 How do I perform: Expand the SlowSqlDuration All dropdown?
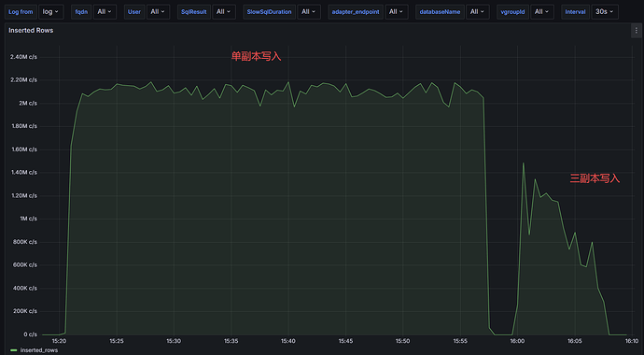tap(309, 12)
